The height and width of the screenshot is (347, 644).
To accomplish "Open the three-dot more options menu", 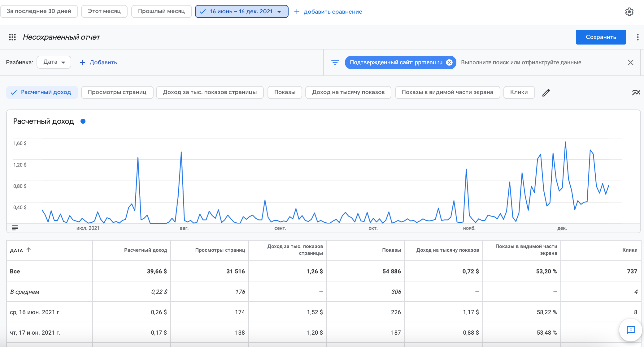I will coord(637,37).
